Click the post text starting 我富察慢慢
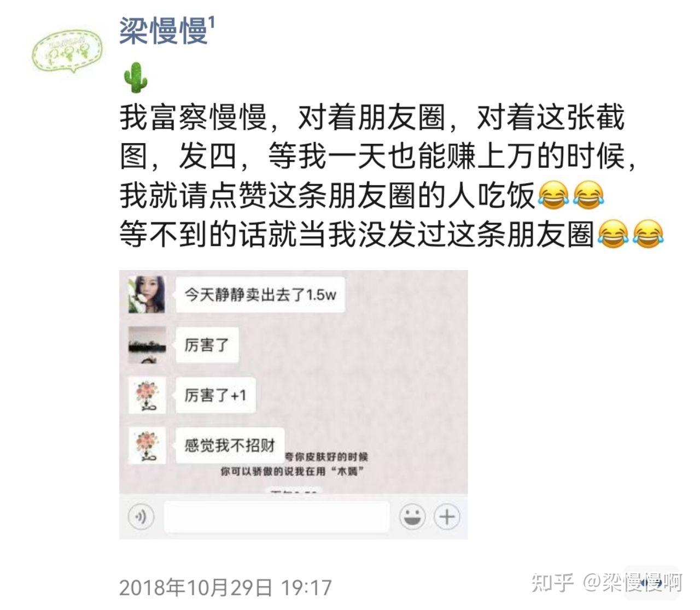Viewport: 700px width, 610px height. point(392,176)
